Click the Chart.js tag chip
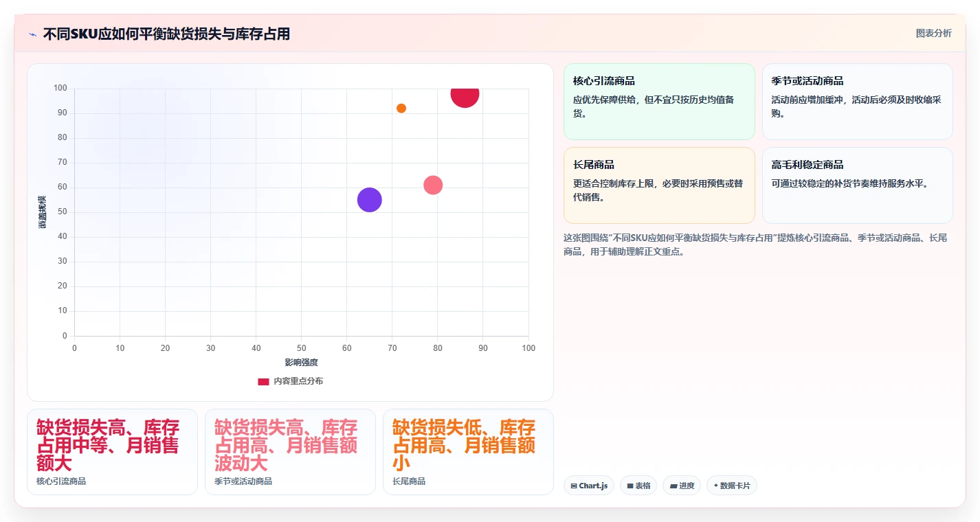The width and height of the screenshot is (980, 522). tap(589, 486)
